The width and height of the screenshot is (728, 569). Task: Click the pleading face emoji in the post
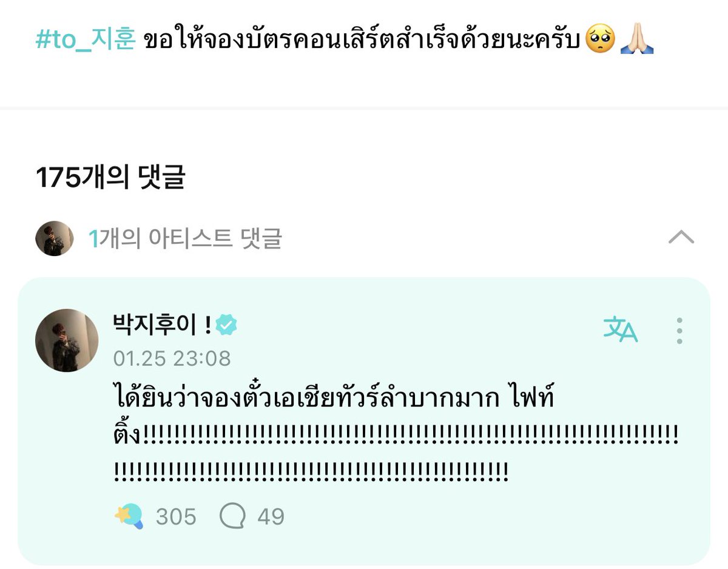[x=601, y=40]
